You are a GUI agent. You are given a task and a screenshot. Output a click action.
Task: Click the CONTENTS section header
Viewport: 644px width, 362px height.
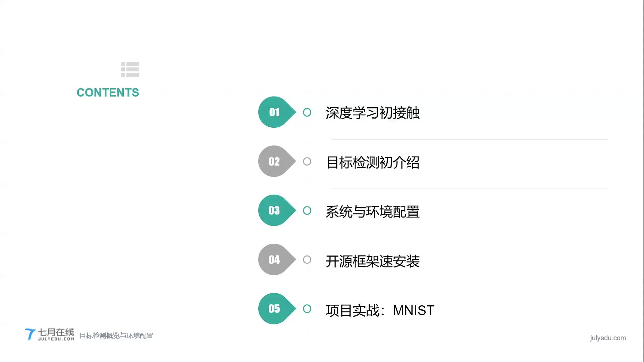[x=108, y=93]
